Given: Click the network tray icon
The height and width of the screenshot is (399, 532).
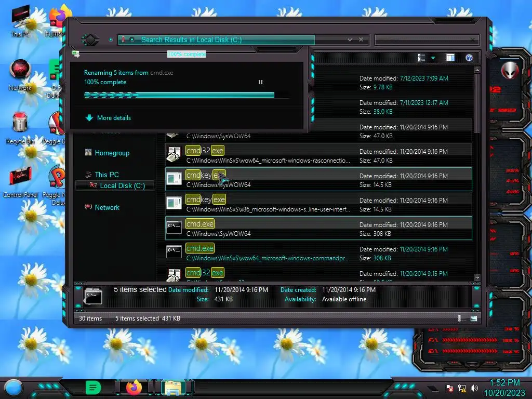Looking at the screenshot, I should 462,388.
